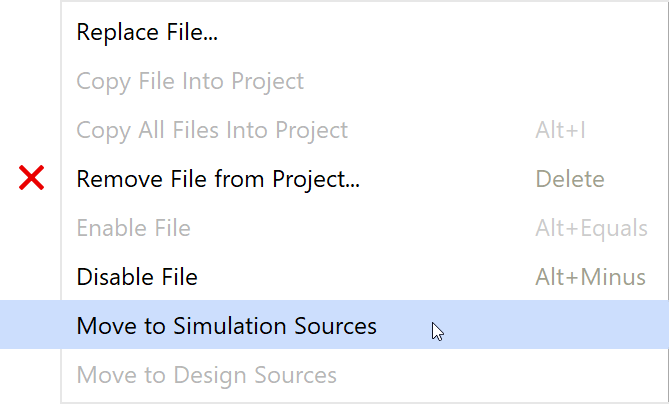Choose "Copy File Into Project" item
Image resolution: width=669 pixels, height=404 pixels.
(x=190, y=81)
